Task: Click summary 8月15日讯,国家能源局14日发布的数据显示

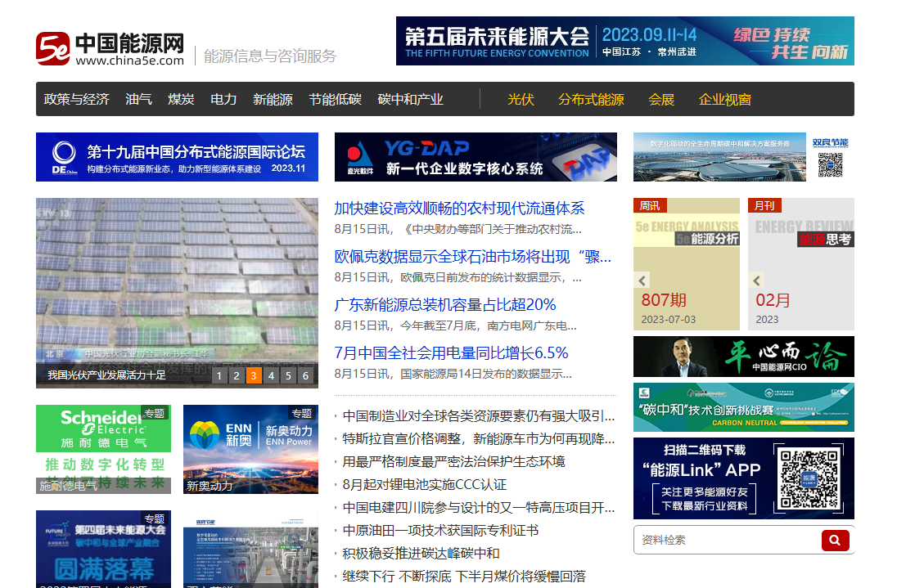Action: (453, 375)
